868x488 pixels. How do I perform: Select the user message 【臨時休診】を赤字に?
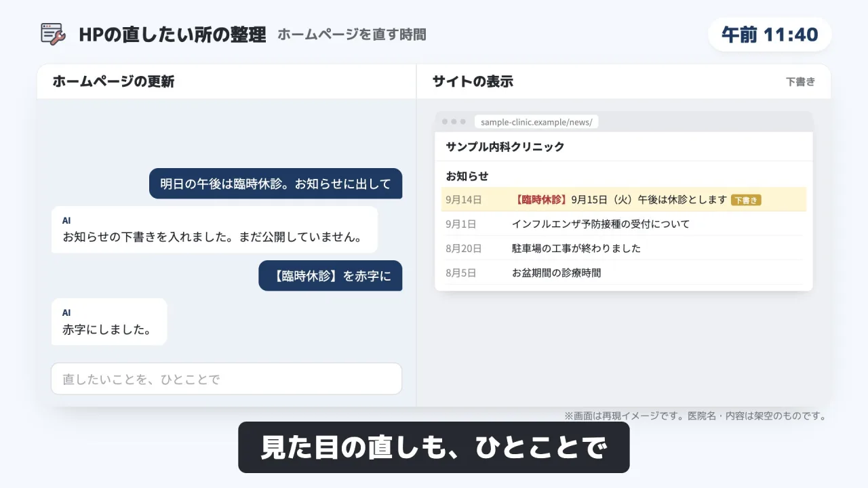tap(330, 276)
